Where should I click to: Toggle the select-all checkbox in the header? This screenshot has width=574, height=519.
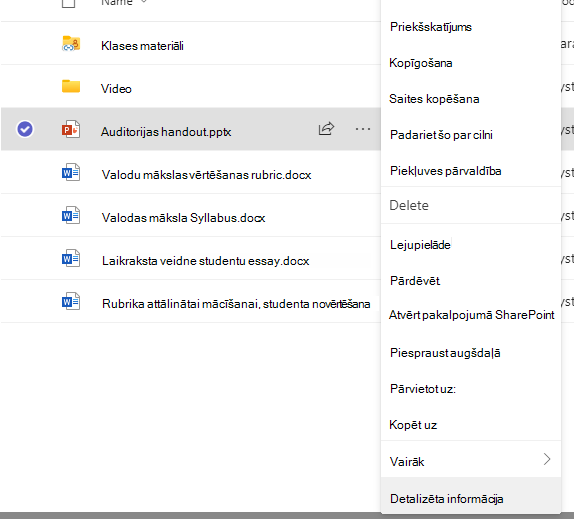point(68,3)
